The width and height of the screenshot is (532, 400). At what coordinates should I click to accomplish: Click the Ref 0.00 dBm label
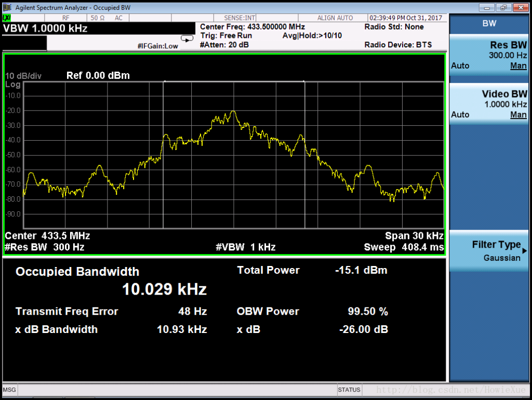click(x=98, y=75)
